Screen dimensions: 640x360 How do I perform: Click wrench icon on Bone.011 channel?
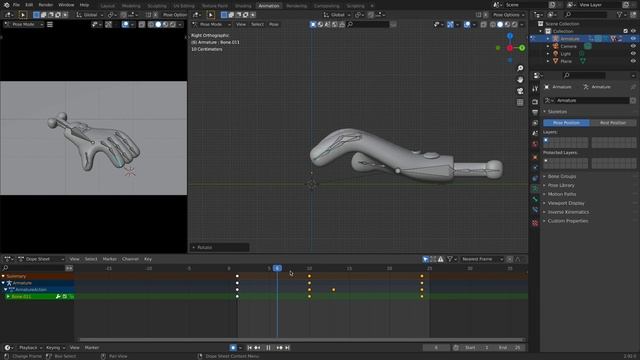coord(58,296)
